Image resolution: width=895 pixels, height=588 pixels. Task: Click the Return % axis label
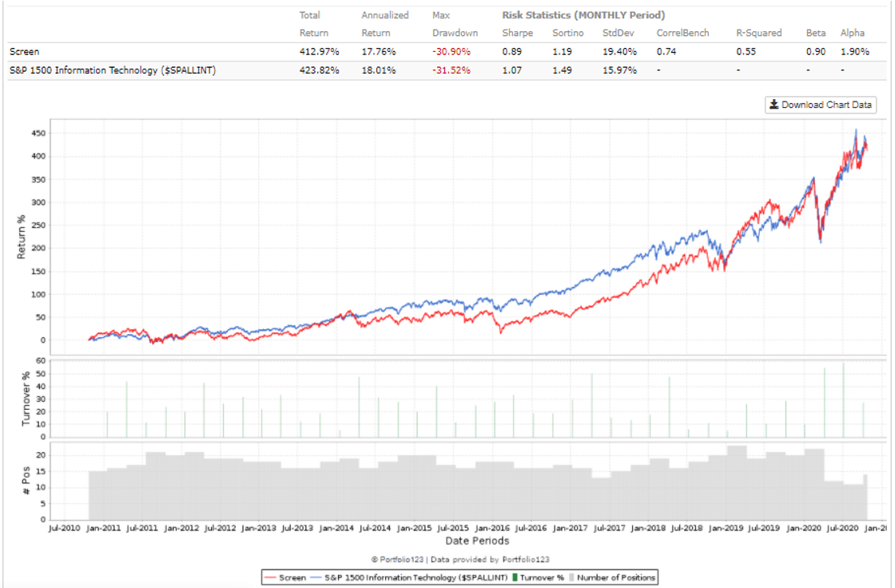[22, 237]
